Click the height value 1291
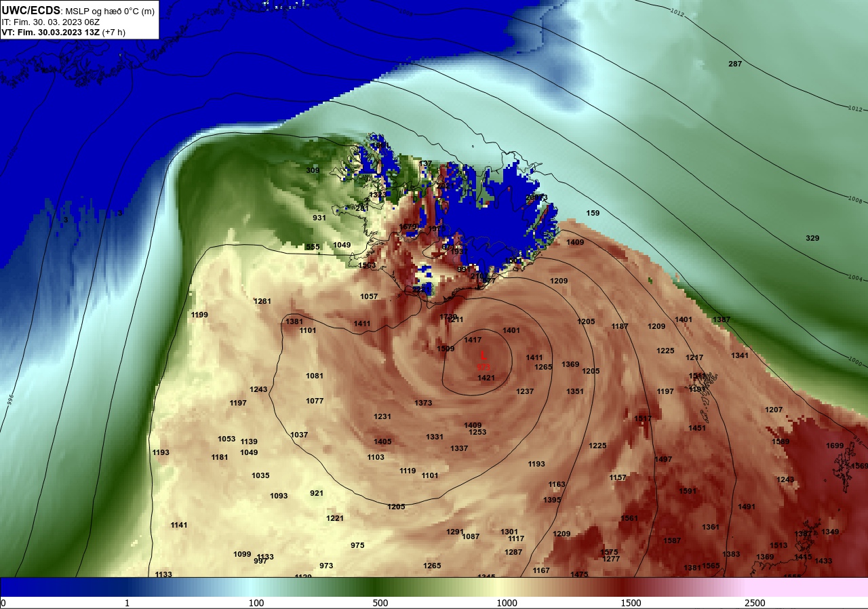The height and width of the screenshot is (609, 868). coord(455,532)
